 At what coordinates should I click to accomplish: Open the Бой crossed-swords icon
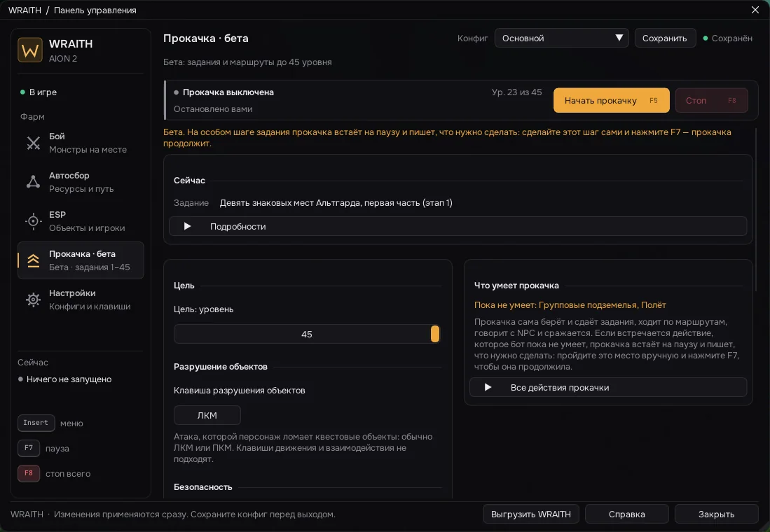[x=34, y=143]
